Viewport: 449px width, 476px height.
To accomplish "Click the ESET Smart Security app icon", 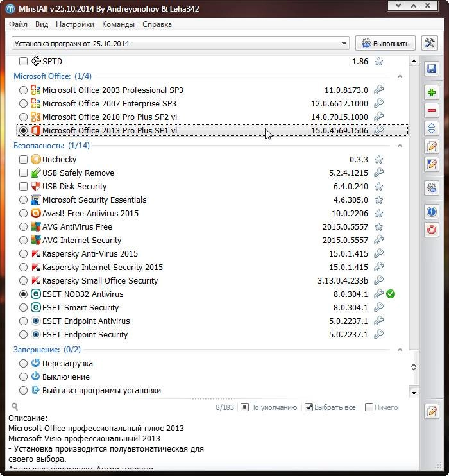I will click(35, 307).
